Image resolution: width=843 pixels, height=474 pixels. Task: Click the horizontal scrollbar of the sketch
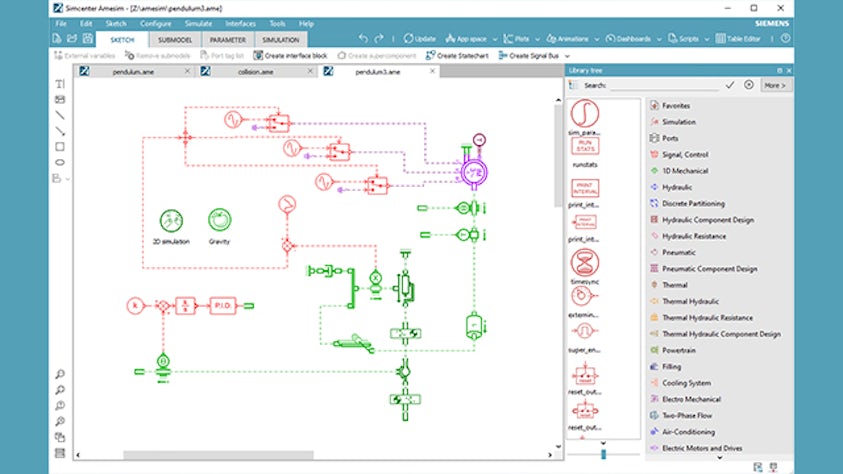click(218, 455)
